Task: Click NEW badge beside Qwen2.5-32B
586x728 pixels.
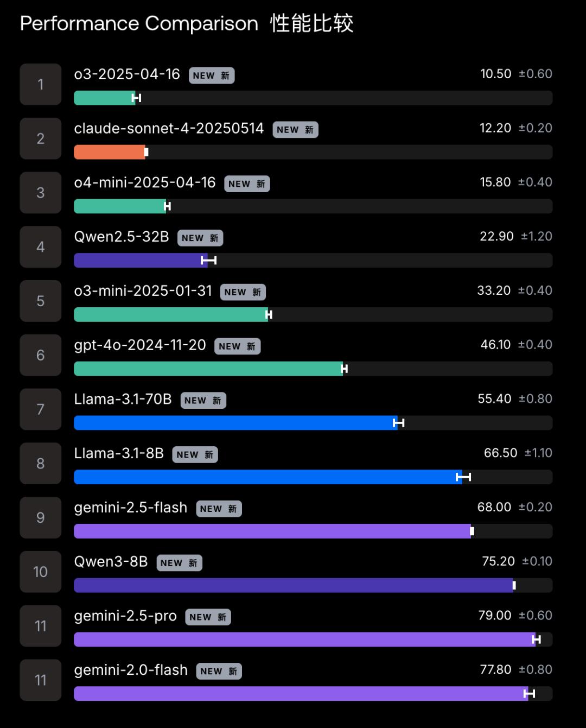Action: point(200,238)
